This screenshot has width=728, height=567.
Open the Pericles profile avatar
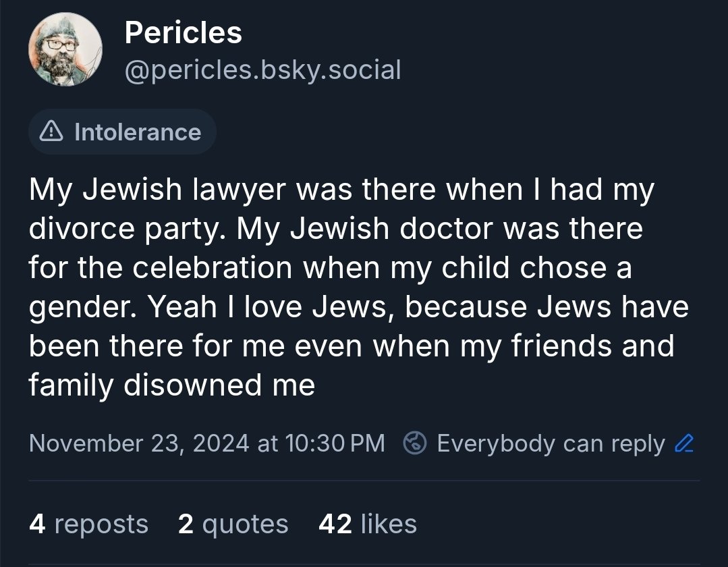[x=65, y=50]
